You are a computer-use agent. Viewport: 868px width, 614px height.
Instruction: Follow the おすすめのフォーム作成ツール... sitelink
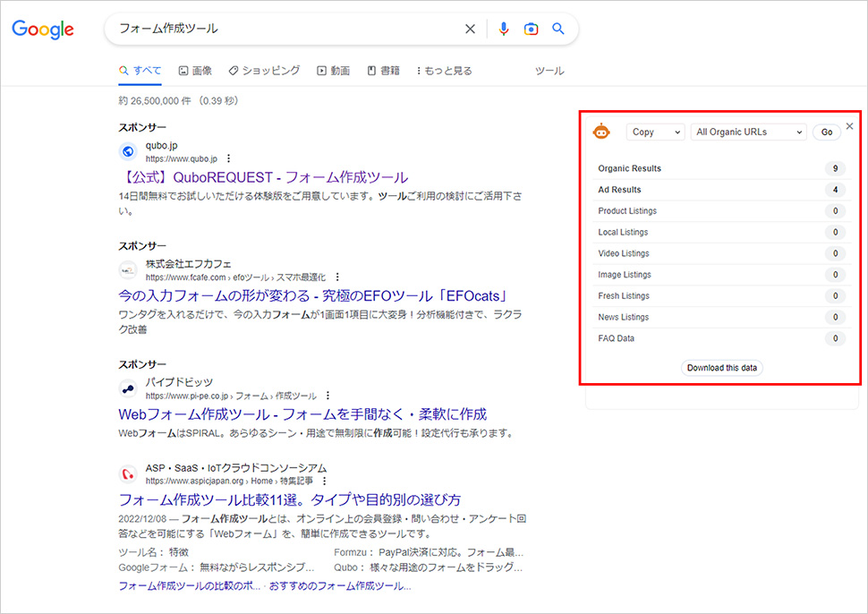pyautogui.click(x=340, y=585)
